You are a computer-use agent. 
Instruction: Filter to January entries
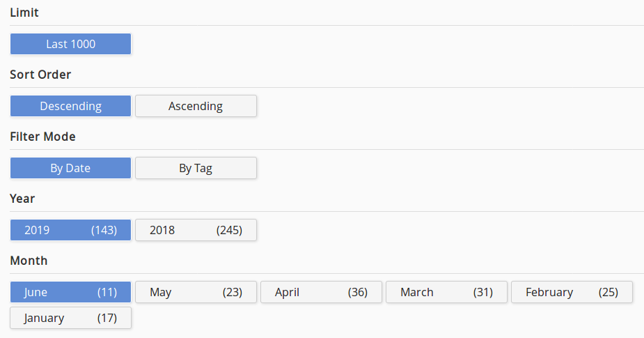[44, 318]
